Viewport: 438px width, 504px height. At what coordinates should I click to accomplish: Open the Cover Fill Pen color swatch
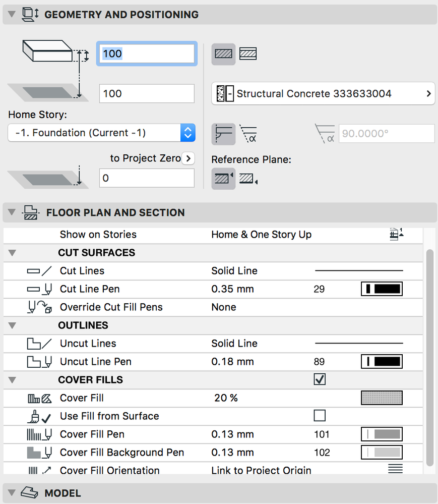(382, 434)
